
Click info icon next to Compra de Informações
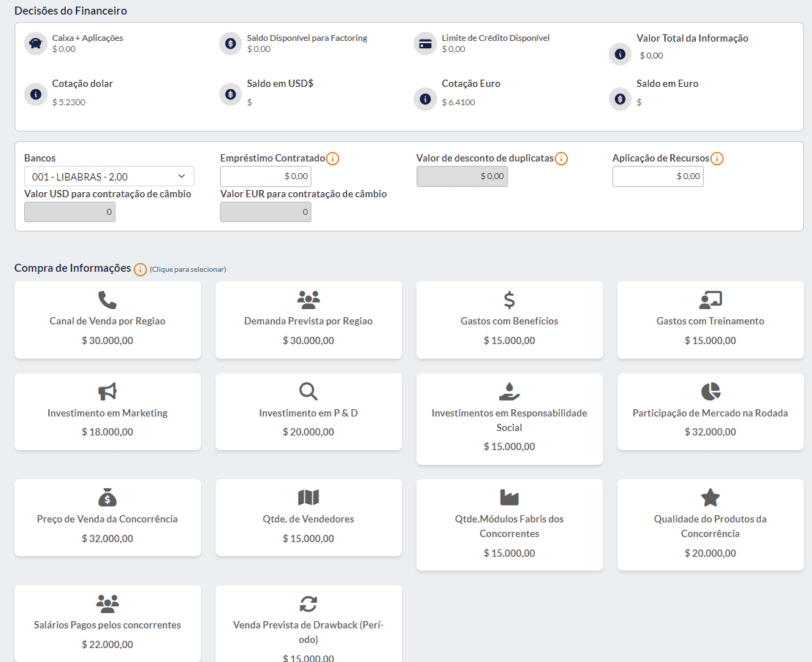tap(140, 269)
